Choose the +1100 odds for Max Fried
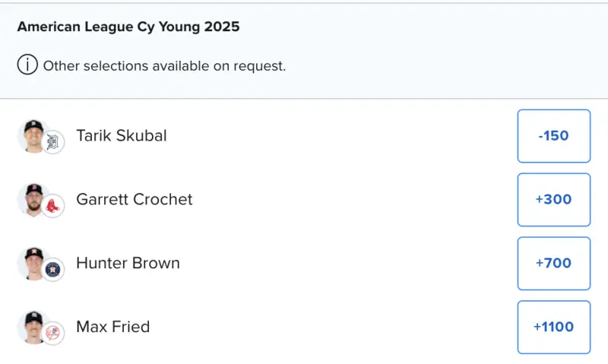 tap(553, 328)
